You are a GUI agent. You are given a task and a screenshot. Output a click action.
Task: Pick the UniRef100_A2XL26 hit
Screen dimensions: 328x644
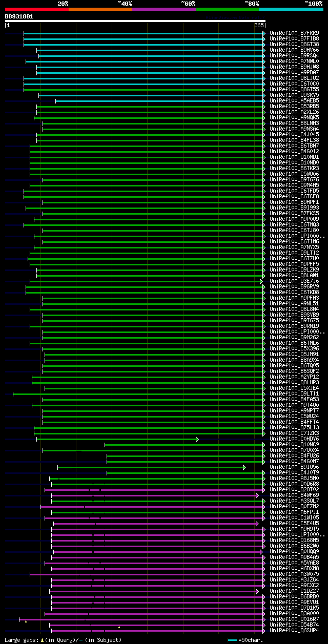[294, 112]
